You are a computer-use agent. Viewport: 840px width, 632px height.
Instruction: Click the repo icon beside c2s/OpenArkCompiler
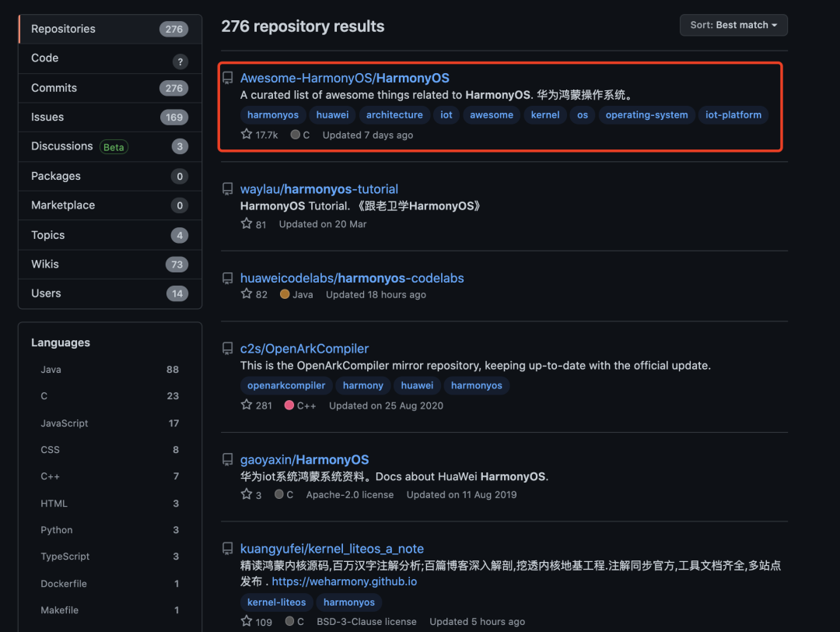click(x=228, y=349)
